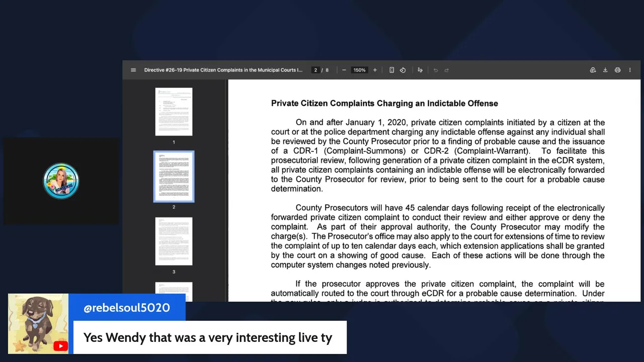Click the 'Yes Wendy that was' chat message
This screenshot has height=362, width=644.
208,337
